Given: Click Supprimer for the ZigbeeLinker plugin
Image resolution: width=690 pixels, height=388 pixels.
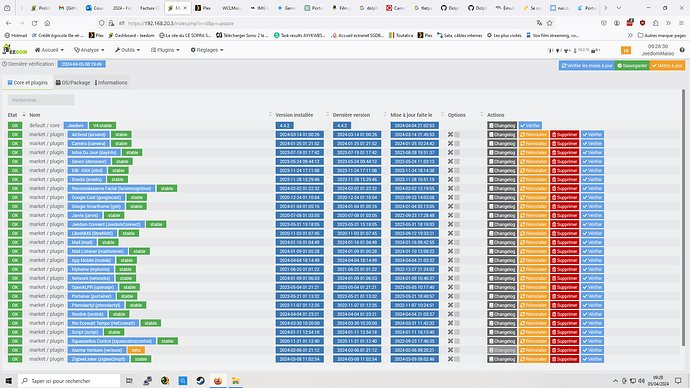Looking at the screenshot, I should coord(564,359).
